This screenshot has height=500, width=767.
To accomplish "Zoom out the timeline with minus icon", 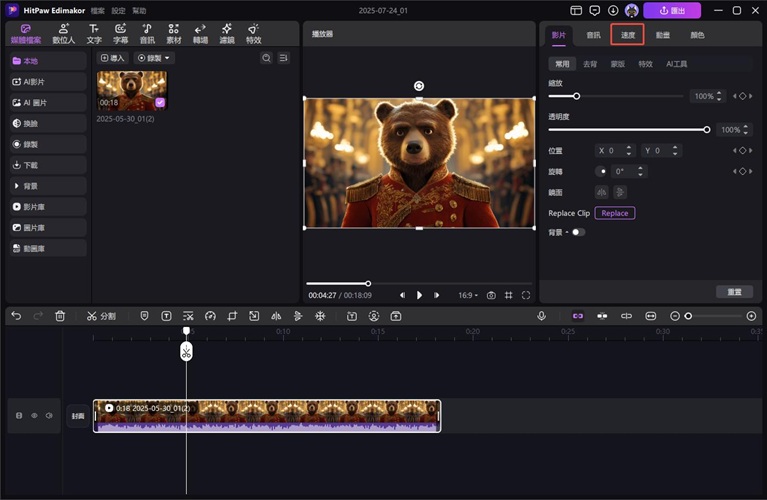I will tap(675, 316).
